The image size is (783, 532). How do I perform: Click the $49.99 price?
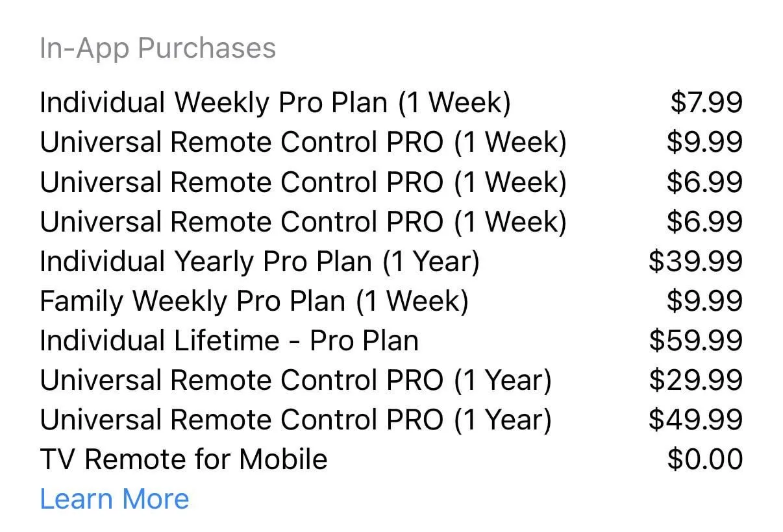point(695,420)
